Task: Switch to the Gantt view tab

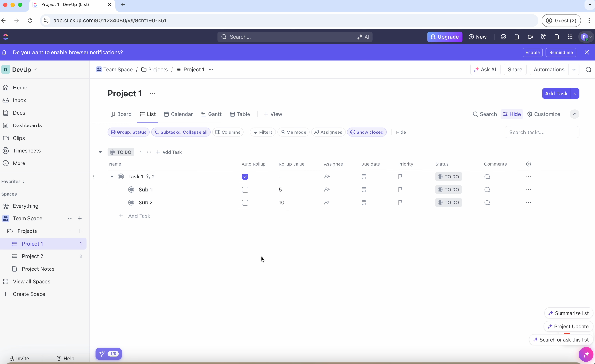Action: click(x=211, y=114)
